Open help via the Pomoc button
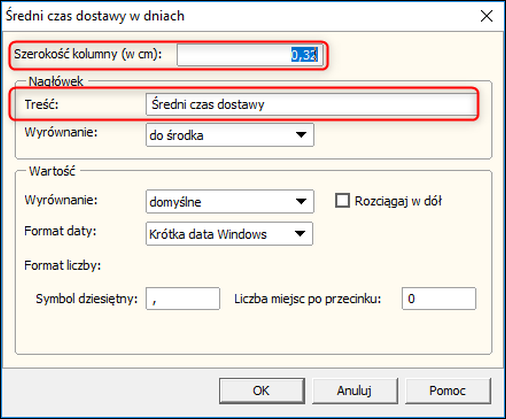Screen dimensions: 506x419 448,391
